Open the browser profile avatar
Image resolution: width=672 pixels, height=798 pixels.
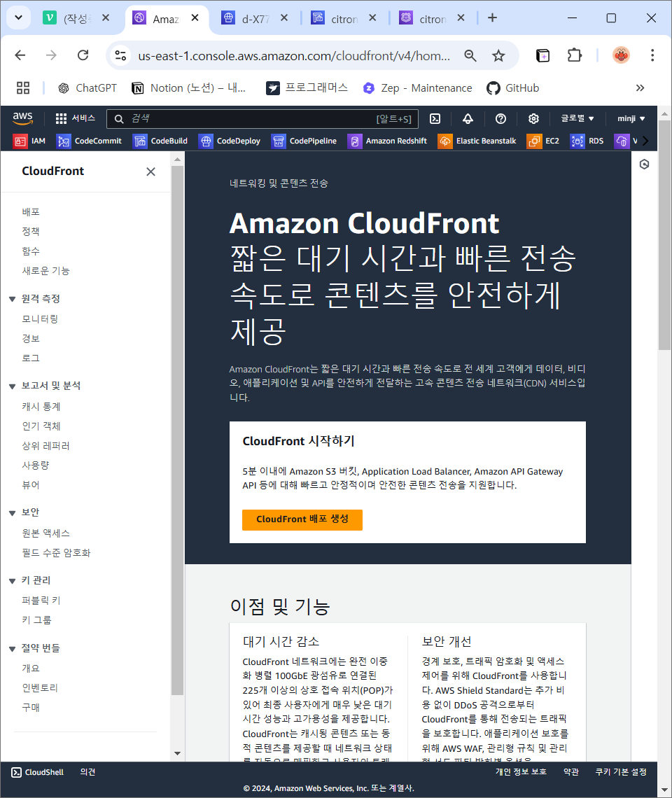point(621,55)
